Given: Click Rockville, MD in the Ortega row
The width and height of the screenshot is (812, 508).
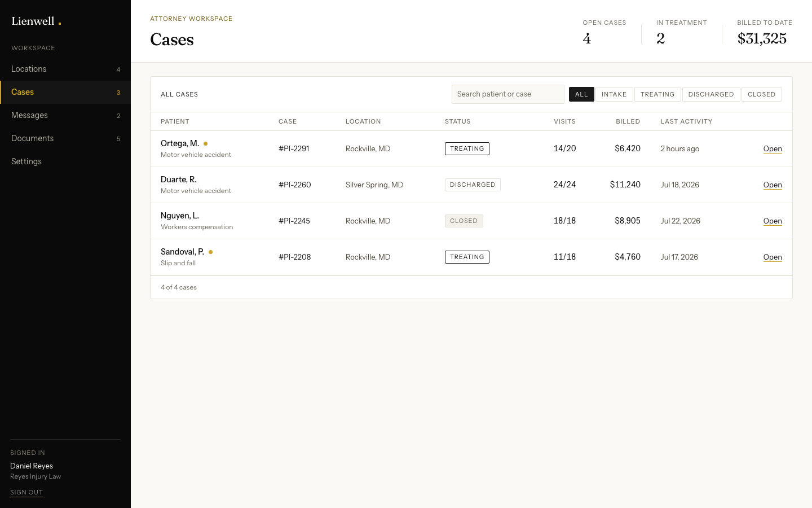Looking at the screenshot, I should (x=368, y=149).
